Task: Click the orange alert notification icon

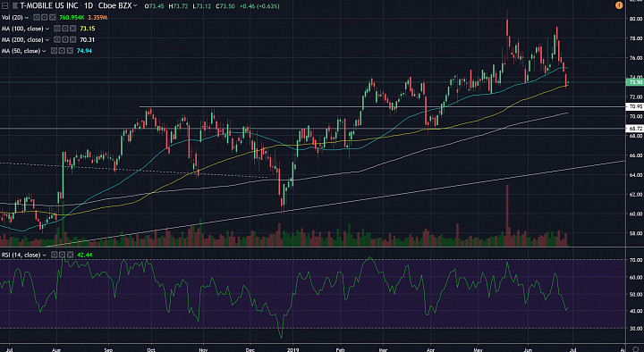Action: (619, 5)
